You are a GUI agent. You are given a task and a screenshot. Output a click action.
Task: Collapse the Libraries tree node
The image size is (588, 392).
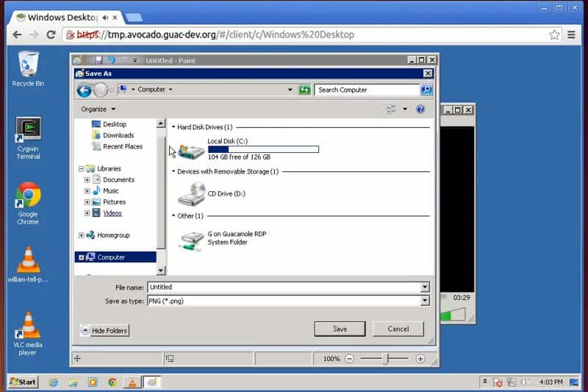[81, 169]
